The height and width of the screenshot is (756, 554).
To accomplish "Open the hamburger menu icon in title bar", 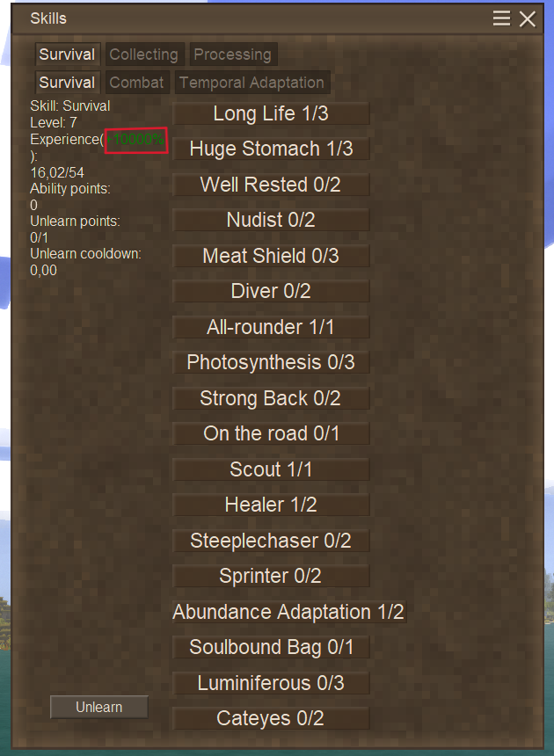I will pos(501,18).
